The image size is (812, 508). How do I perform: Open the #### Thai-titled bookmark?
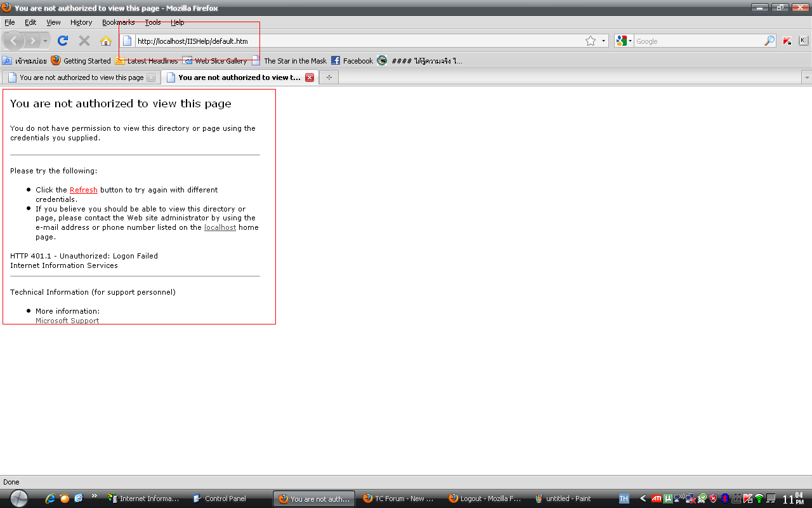pos(419,61)
